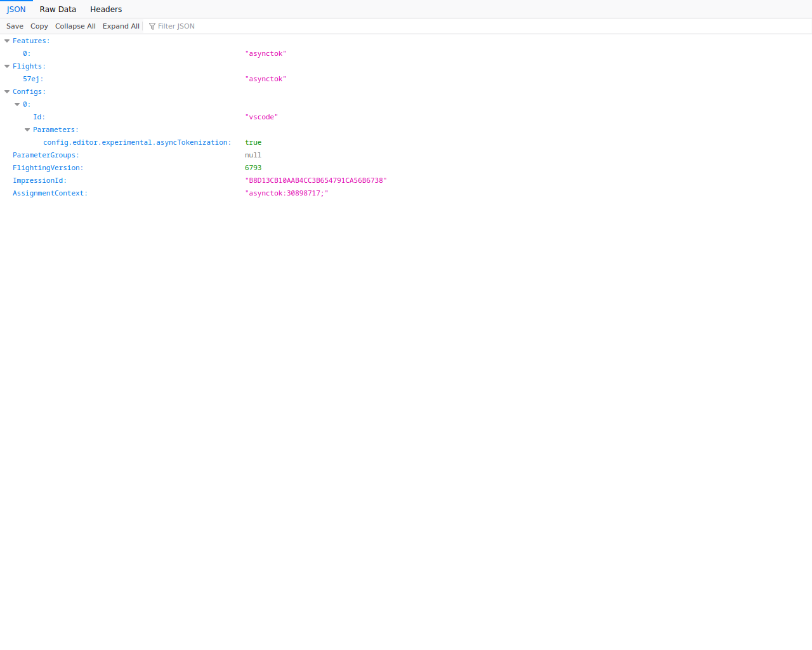Select the ParameterGroups key
Image resolution: width=812 pixels, height=650 pixels.
click(x=46, y=155)
